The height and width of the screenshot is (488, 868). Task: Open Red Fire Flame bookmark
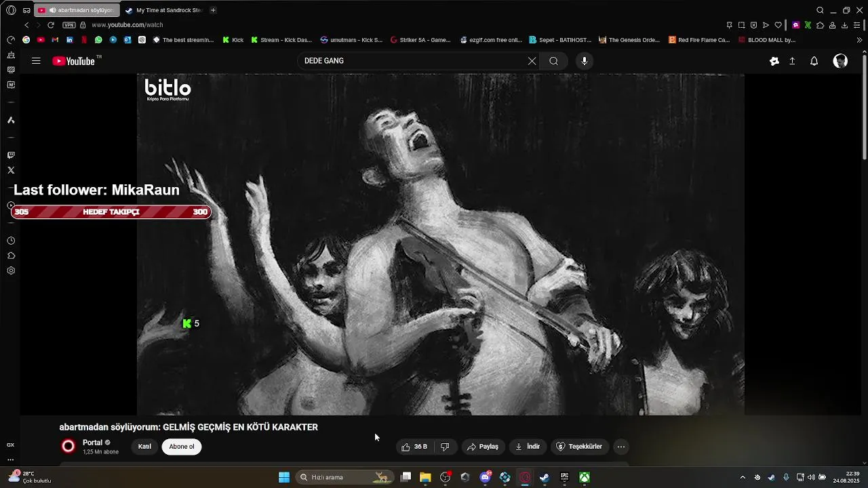(699, 40)
